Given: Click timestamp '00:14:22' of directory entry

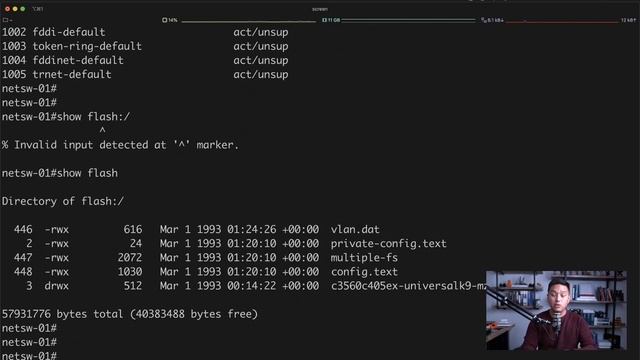Looking at the screenshot, I should point(251,286).
